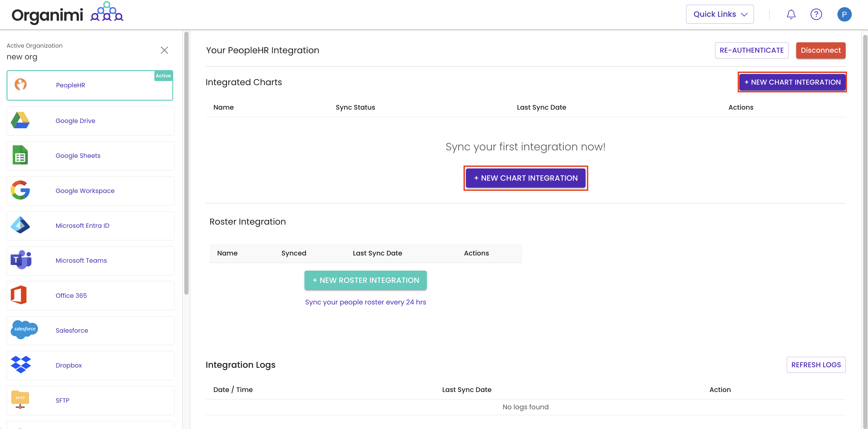Click the help question mark icon
The image size is (868, 429).
816,14
